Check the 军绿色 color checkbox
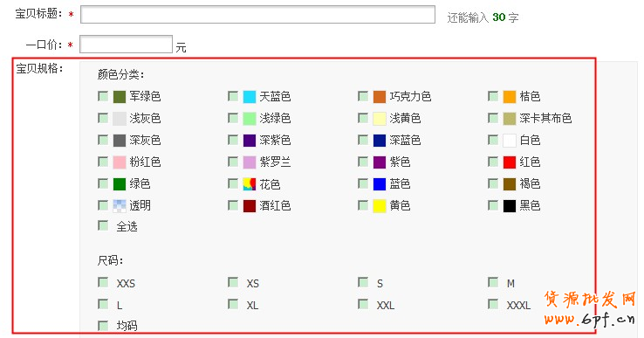Viewport: 644px width, 338px height. click(103, 96)
